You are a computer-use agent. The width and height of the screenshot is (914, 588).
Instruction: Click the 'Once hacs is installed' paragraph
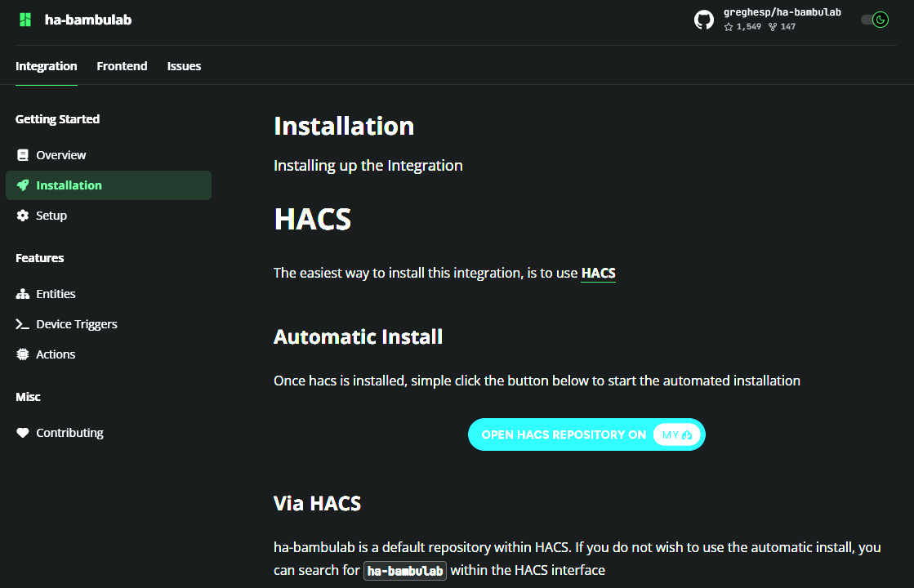(537, 381)
